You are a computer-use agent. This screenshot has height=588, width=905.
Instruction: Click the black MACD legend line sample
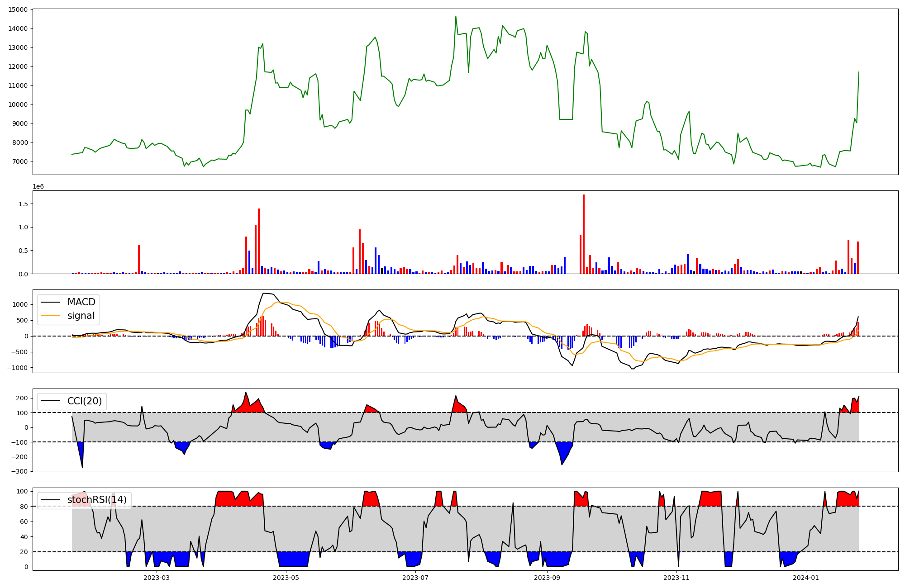tap(51, 302)
